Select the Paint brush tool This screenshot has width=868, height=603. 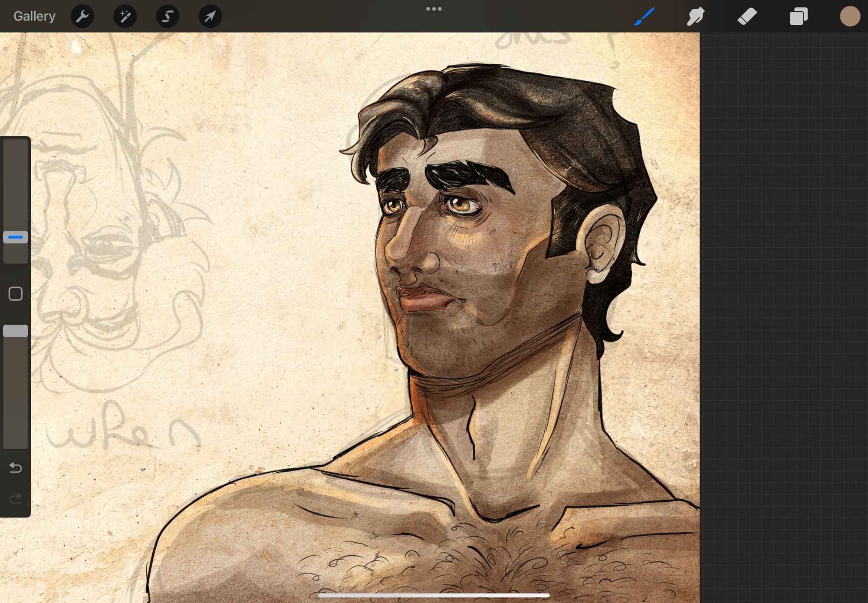(x=644, y=16)
